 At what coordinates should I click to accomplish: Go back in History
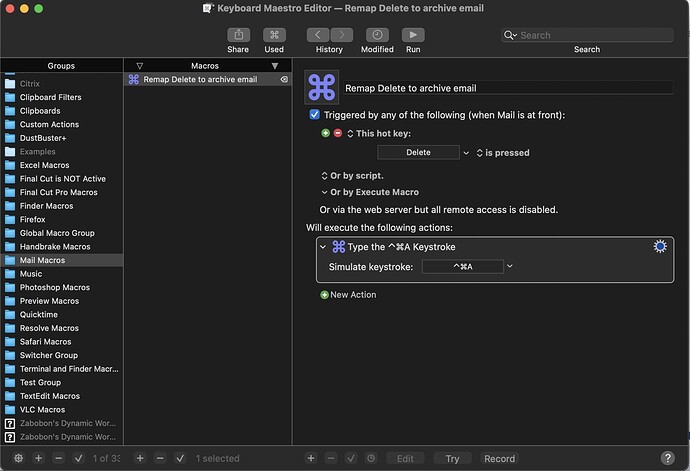(x=318, y=35)
